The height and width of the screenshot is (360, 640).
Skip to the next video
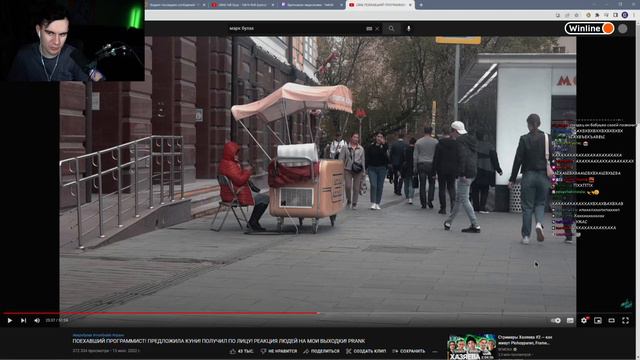coord(23,321)
